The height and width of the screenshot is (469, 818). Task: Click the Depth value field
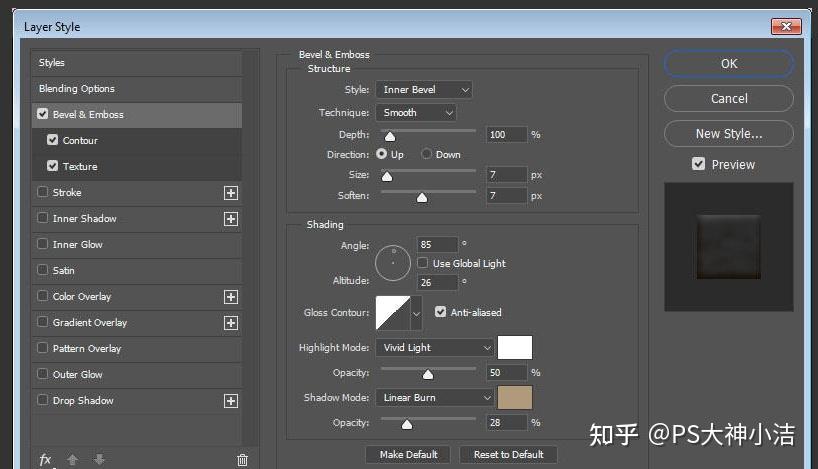506,135
